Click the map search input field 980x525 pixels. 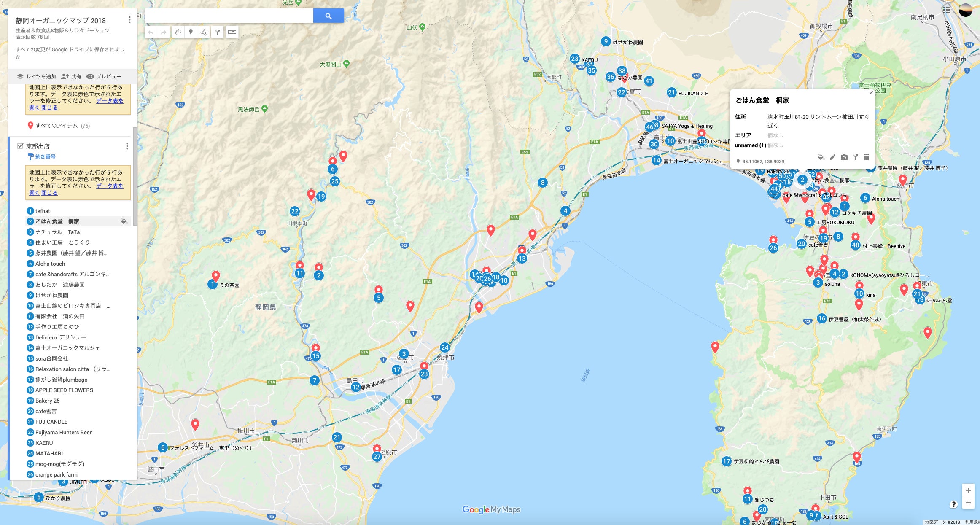click(x=229, y=16)
